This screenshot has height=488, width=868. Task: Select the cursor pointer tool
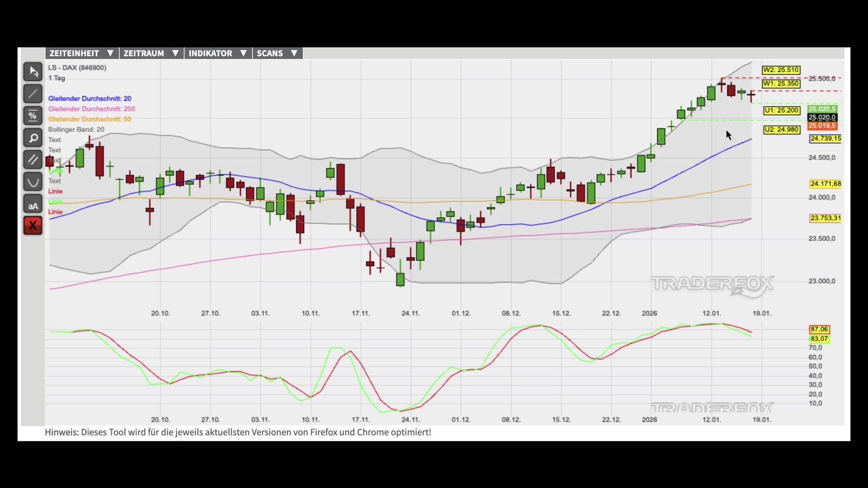click(33, 72)
